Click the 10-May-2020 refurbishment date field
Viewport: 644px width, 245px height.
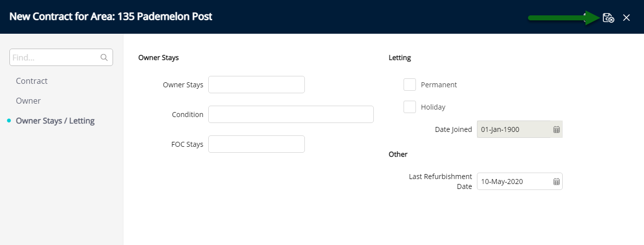tap(520, 182)
